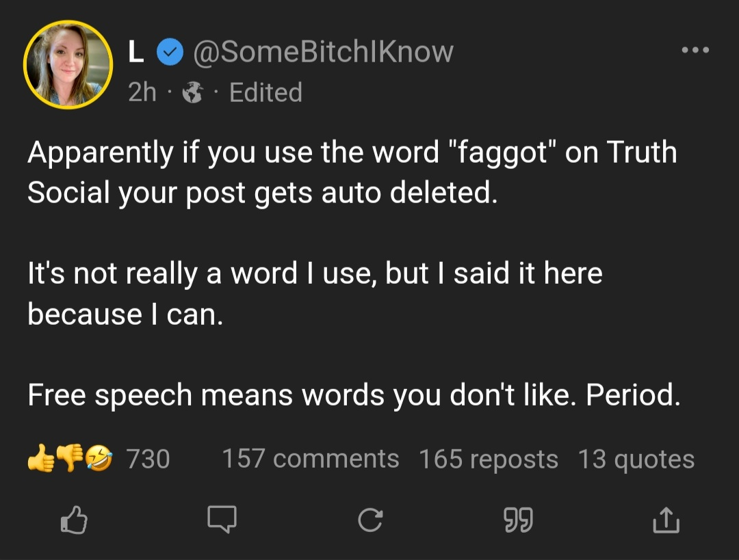
Task: Click the blue verified checkmark badge
Action: point(170,53)
